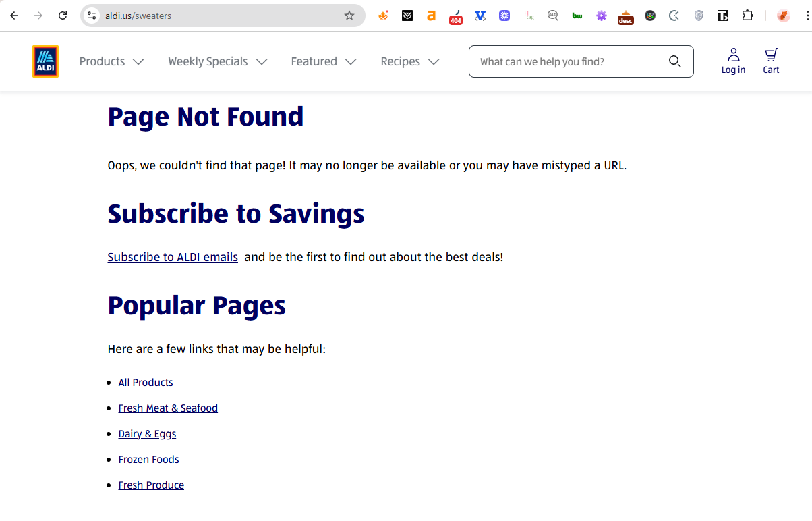Click the search magnifying glass icon

(x=674, y=61)
